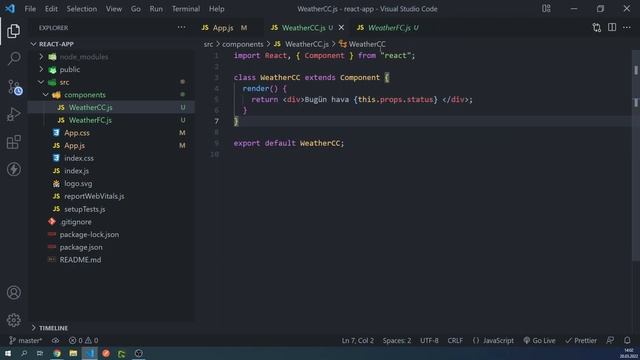The width and height of the screenshot is (640, 360).
Task: Open Windows Start menu
Action: [8, 353]
